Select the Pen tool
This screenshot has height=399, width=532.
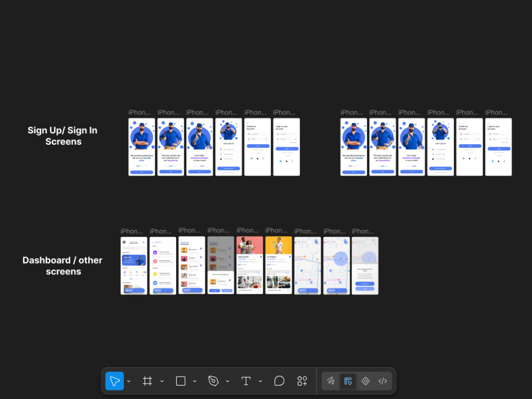point(213,381)
